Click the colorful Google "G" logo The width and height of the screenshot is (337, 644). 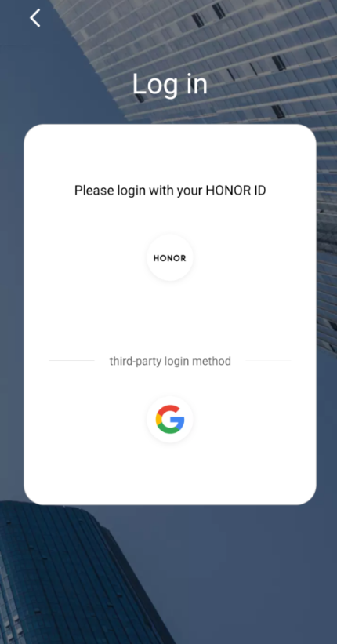click(x=170, y=420)
